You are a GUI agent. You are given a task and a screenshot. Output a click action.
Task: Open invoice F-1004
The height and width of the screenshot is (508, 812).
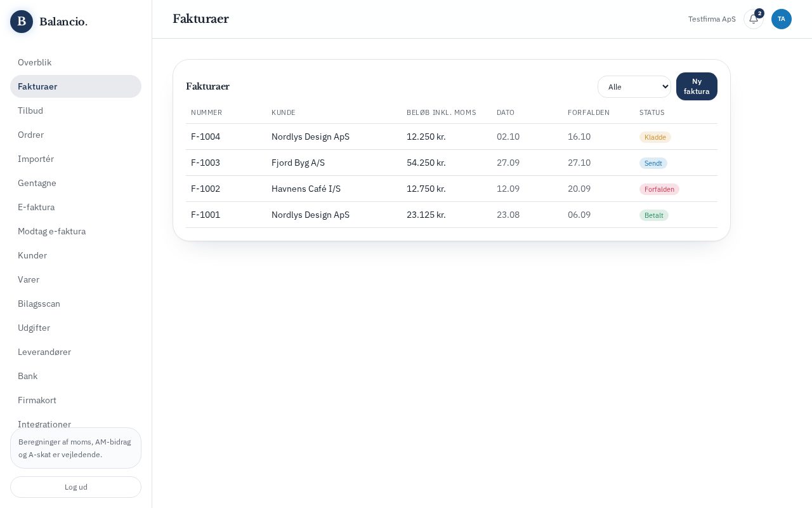[x=206, y=137]
